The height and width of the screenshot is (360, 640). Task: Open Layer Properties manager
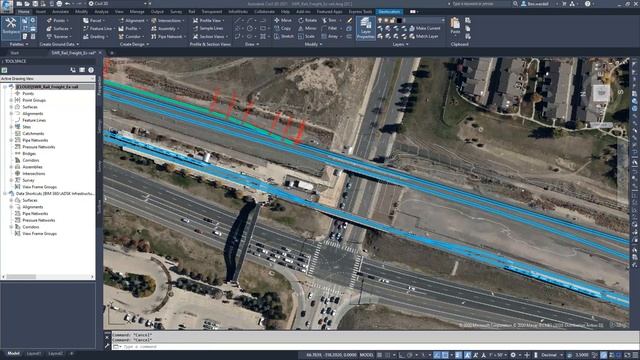coord(366,28)
